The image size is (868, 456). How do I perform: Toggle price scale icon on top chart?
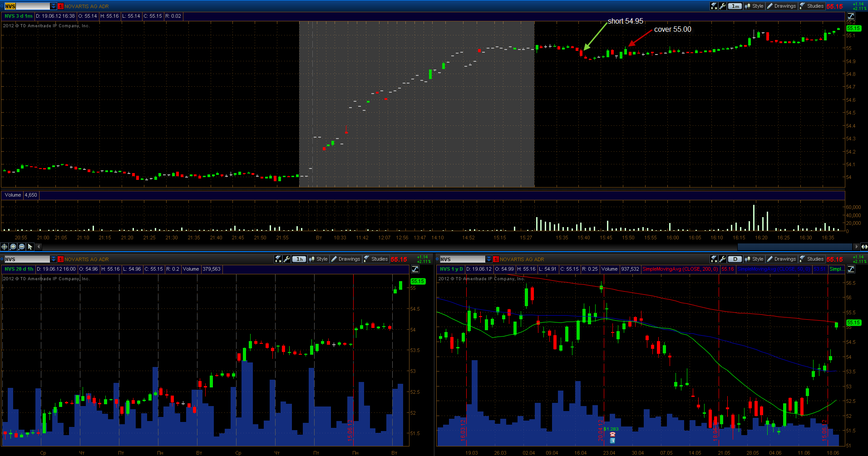click(851, 16)
